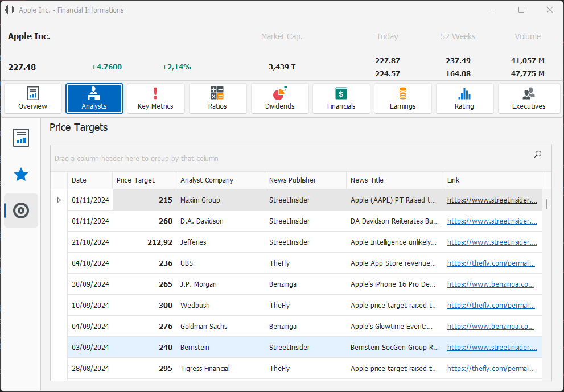Open the Dividends tab
The image size is (564, 392).
[x=280, y=98]
